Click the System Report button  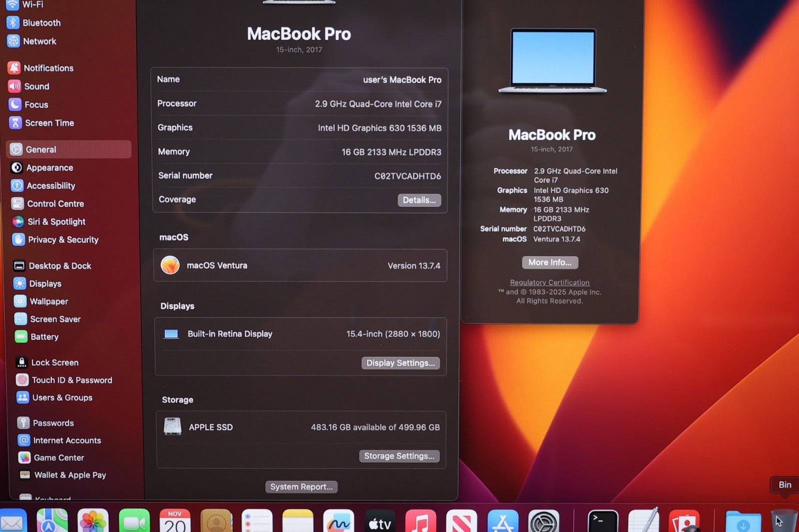click(x=301, y=487)
